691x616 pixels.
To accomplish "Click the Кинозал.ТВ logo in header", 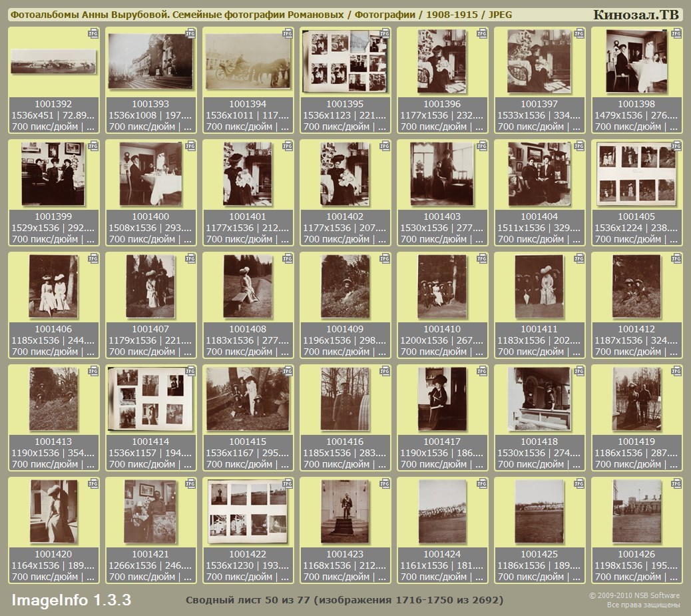I will pyautogui.click(x=635, y=15).
